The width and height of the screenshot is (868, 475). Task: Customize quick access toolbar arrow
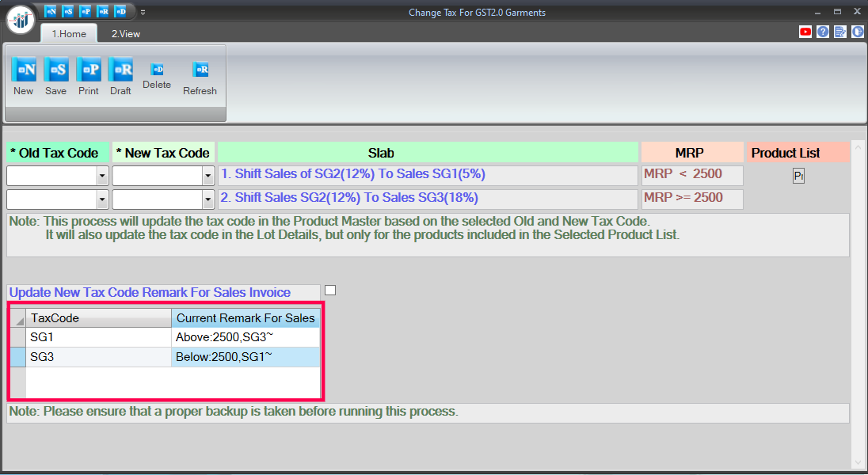point(143,12)
